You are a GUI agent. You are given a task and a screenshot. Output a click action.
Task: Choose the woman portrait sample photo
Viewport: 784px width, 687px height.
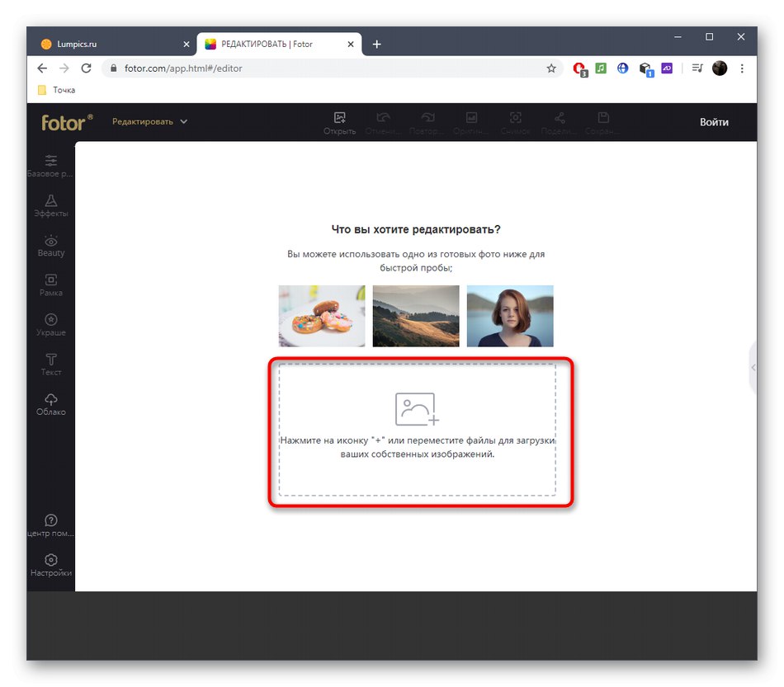coord(509,316)
